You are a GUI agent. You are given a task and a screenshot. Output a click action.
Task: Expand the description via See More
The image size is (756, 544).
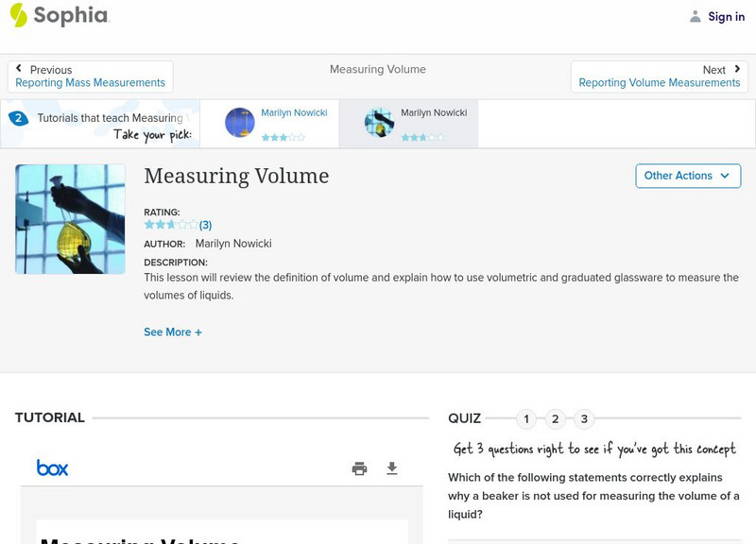pyautogui.click(x=173, y=331)
